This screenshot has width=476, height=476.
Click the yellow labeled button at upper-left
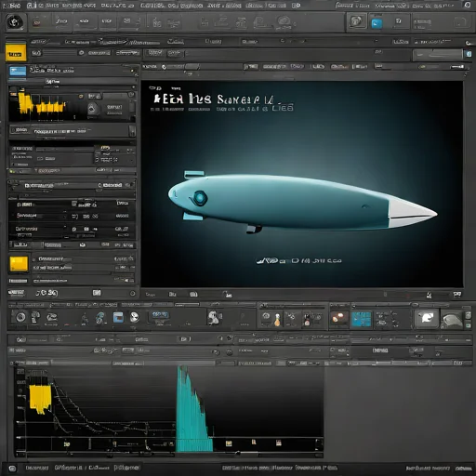coord(16,54)
